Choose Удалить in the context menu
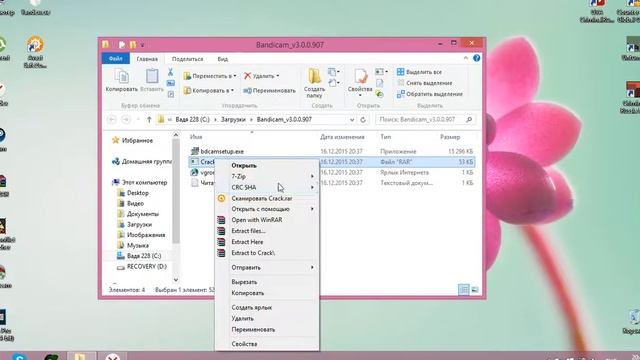This screenshot has height=360, width=640. 267,319
